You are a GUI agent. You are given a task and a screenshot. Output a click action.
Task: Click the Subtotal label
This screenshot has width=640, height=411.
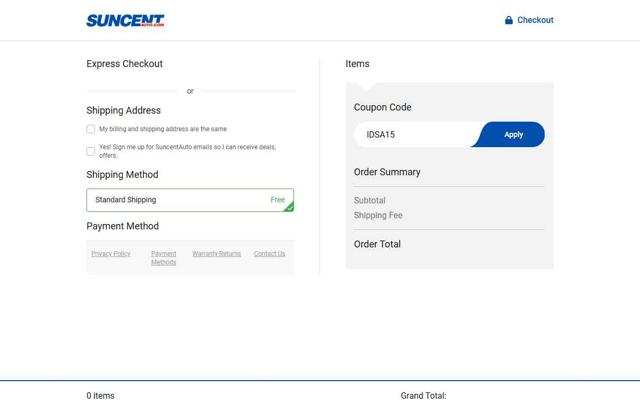[x=369, y=200]
